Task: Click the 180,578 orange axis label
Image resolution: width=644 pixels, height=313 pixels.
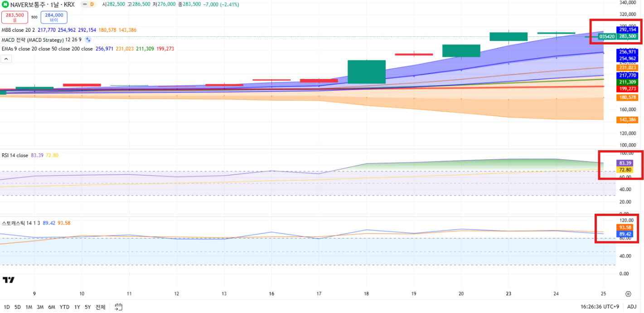Action: click(x=628, y=98)
